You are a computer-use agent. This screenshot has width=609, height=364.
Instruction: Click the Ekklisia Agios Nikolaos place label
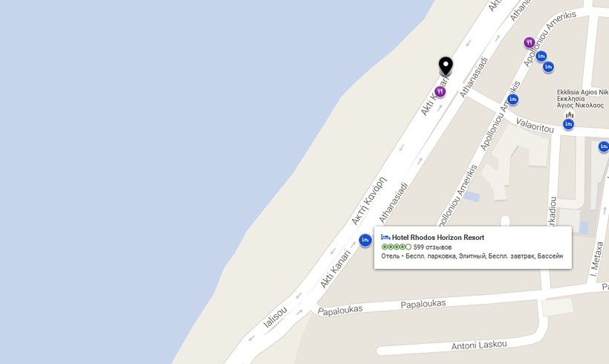click(x=582, y=99)
